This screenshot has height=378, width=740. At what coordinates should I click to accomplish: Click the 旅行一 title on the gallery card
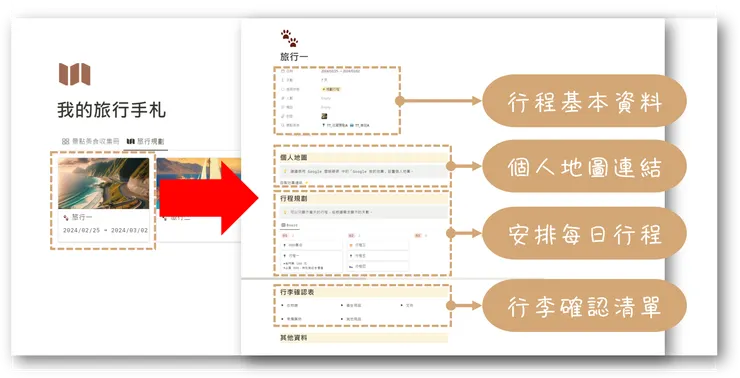pos(82,218)
